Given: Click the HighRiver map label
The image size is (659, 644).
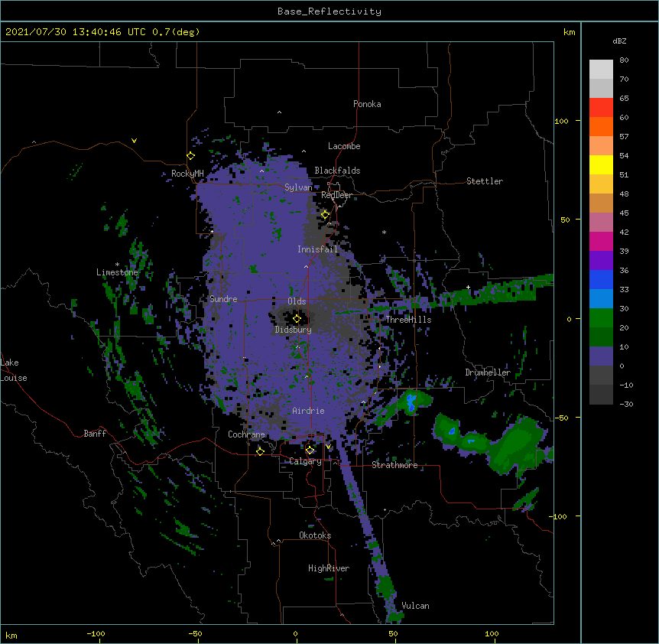Looking at the screenshot, I should pyautogui.click(x=329, y=568).
